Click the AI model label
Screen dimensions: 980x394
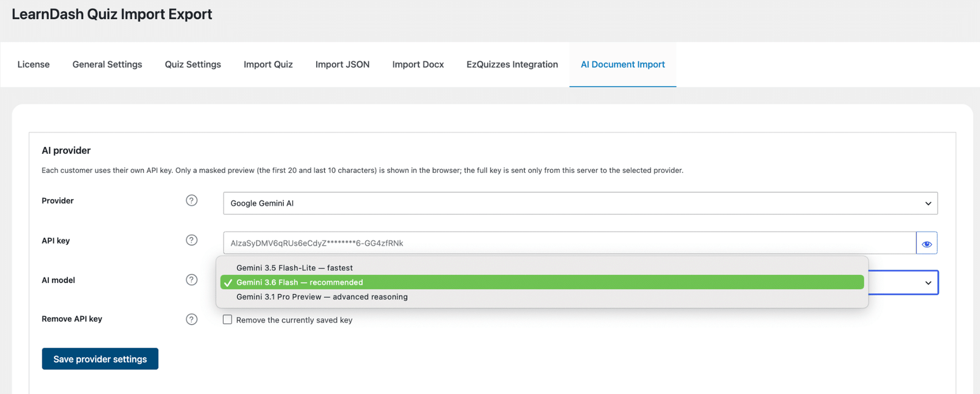click(x=58, y=280)
